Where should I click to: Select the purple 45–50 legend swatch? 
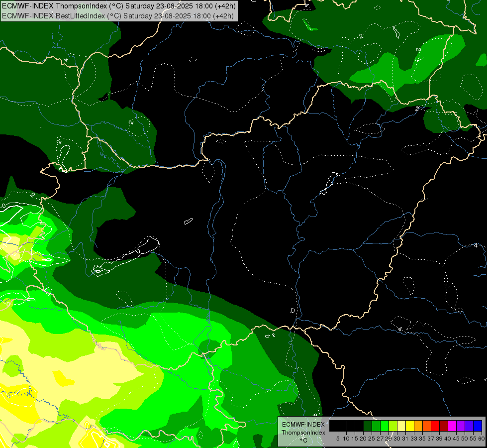click(460, 426)
